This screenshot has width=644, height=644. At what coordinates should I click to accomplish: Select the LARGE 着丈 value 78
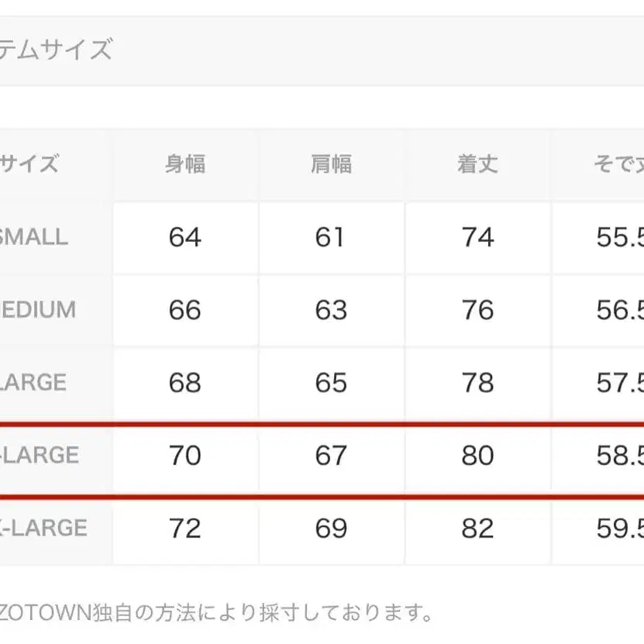pyautogui.click(x=477, y=383)
